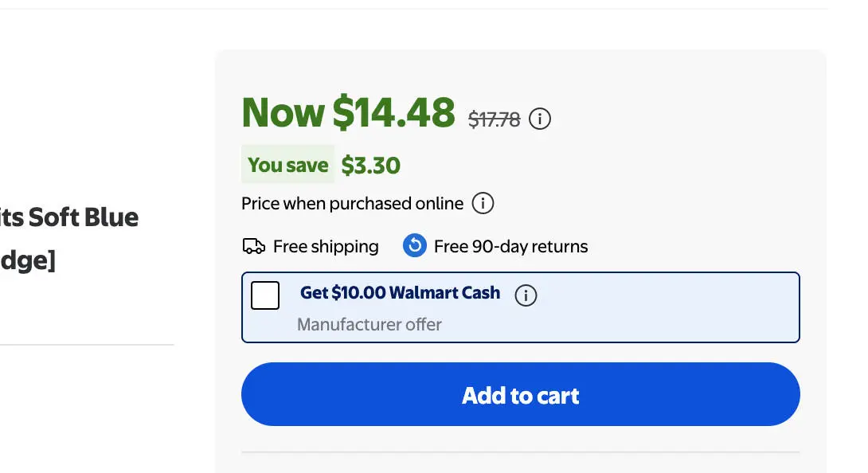Viewport: 868px width, 473px height.
Task: Select the "Free 90-day returns" text
Action: tap(510, 246)
